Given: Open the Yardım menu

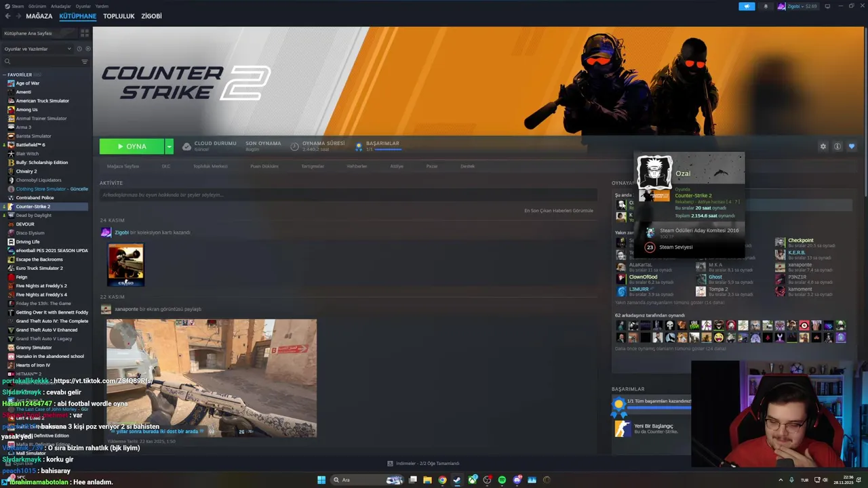Looking at the screenshot, I should click(102, 6).
